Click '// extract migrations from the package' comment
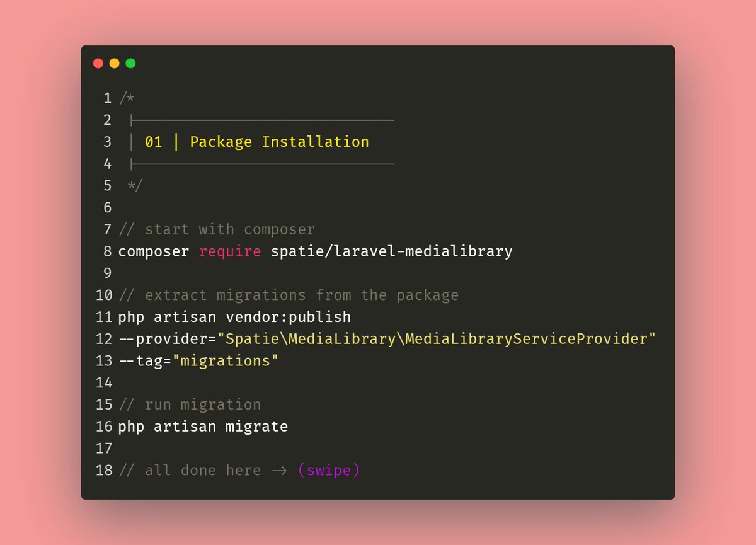This screenshot has width=756, height=545. coord(289,295)
